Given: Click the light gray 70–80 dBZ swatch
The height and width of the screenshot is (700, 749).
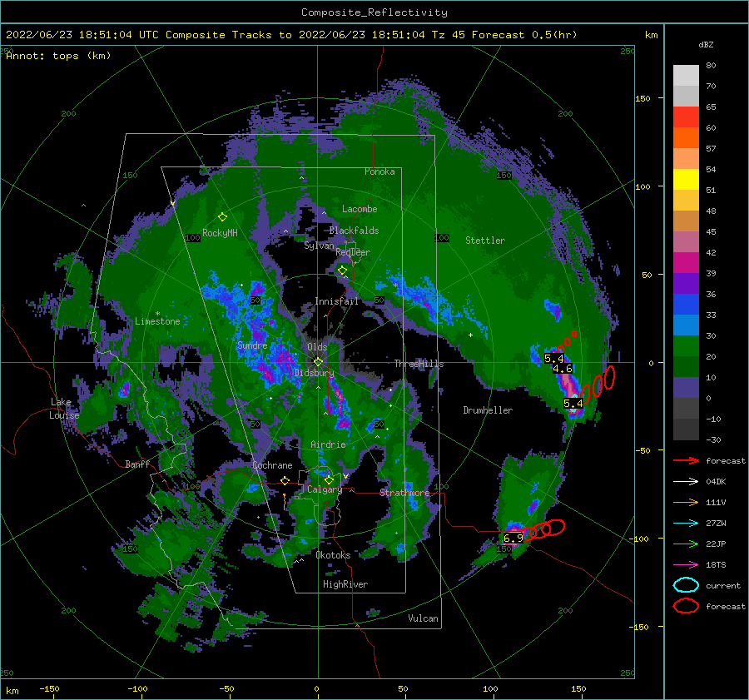Looking at the screenshot, I should point(686,75).
